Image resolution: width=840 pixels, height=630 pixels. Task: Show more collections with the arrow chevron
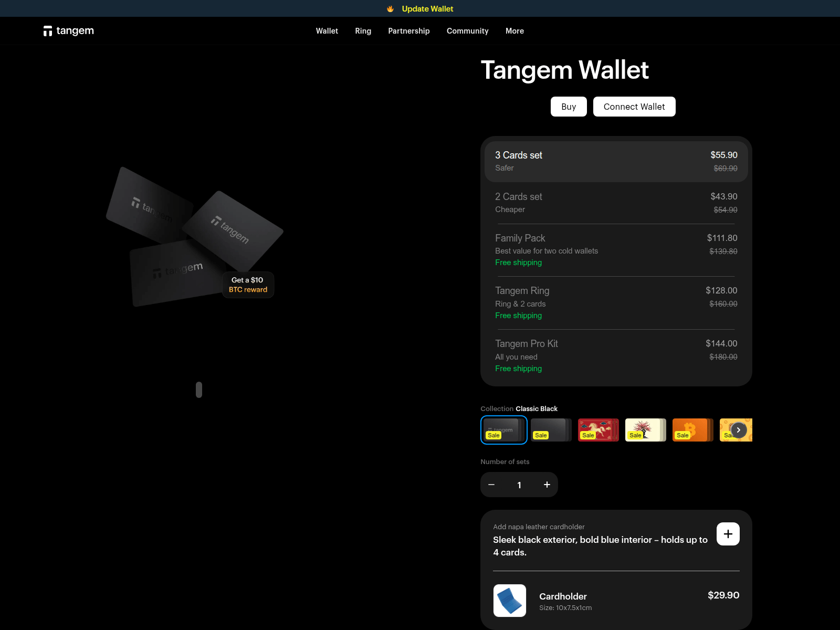(739, 430)
